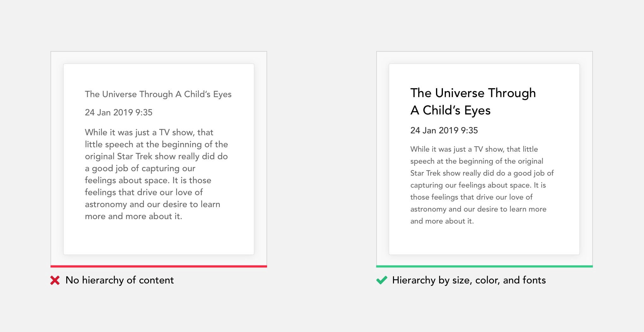Select the left white article card
Image resolution: width=644 pixels, height=332 pixels.
tap(159, 159)
